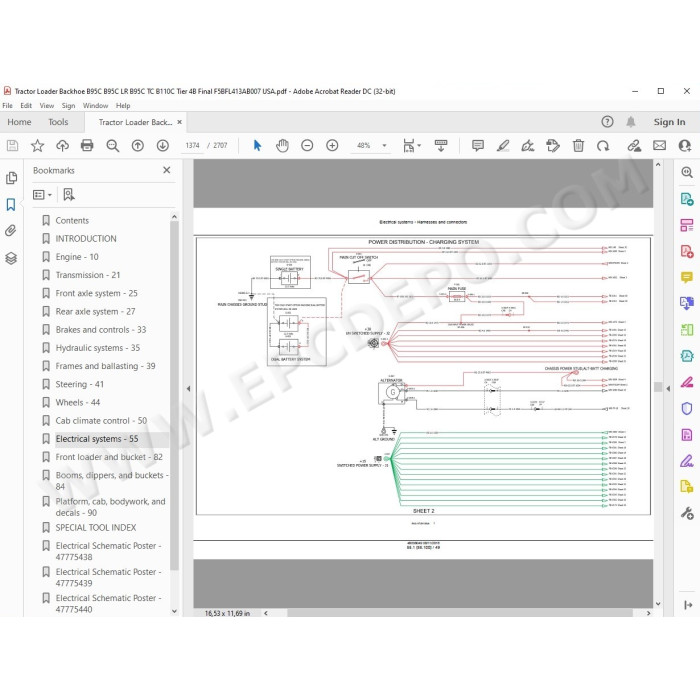Screen dimensions: 700x700
Task: Switch to the Tools tab
Action: (x=58, y=122)
